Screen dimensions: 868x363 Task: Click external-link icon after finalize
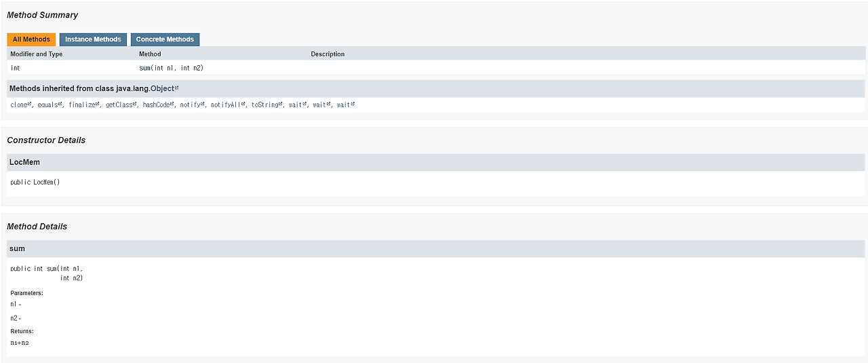tap(98, 104)
